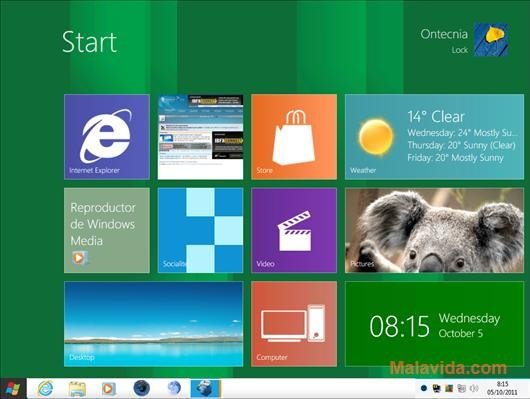The height and width of the screenshot is (399, 530).
Task: Open the Desktop tile
Action: click(153, 324)
